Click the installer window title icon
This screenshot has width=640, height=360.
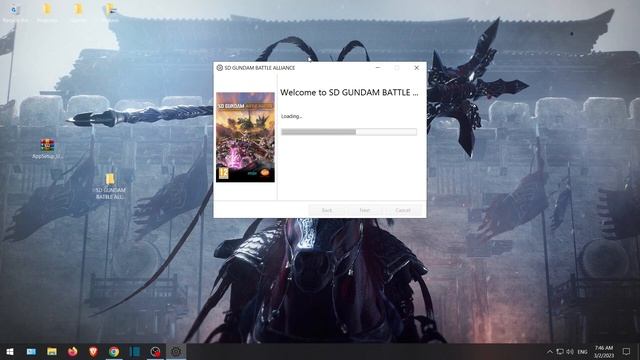(220, 68)
